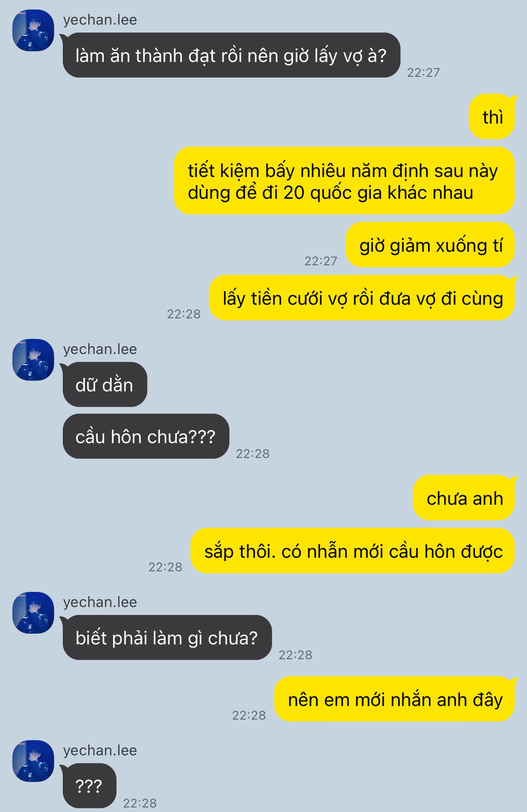Screen dimensions: 527x812
Task: Tap the 'giờ giảm xuống tí' bubble
Action: (430, 245)
